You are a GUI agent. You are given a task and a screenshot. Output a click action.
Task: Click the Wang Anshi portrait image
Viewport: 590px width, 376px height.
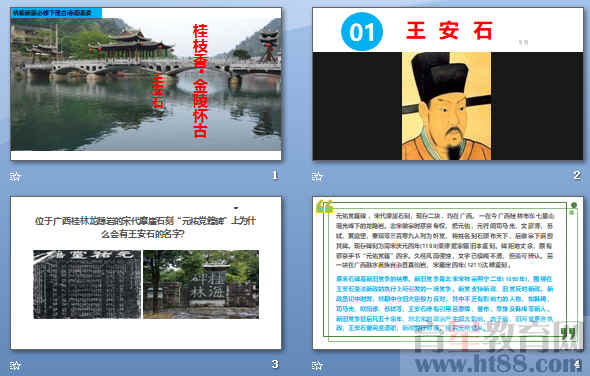(446, 106)
